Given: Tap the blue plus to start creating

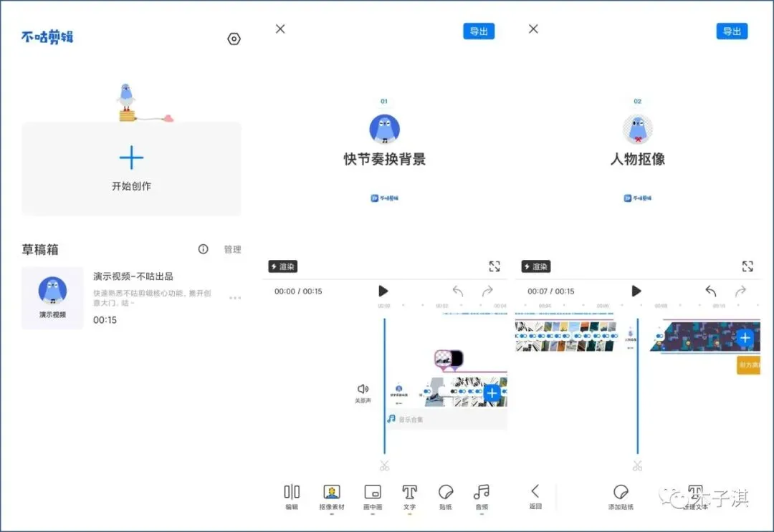Looking at the screenshot, I should click(x=131, y=158).
